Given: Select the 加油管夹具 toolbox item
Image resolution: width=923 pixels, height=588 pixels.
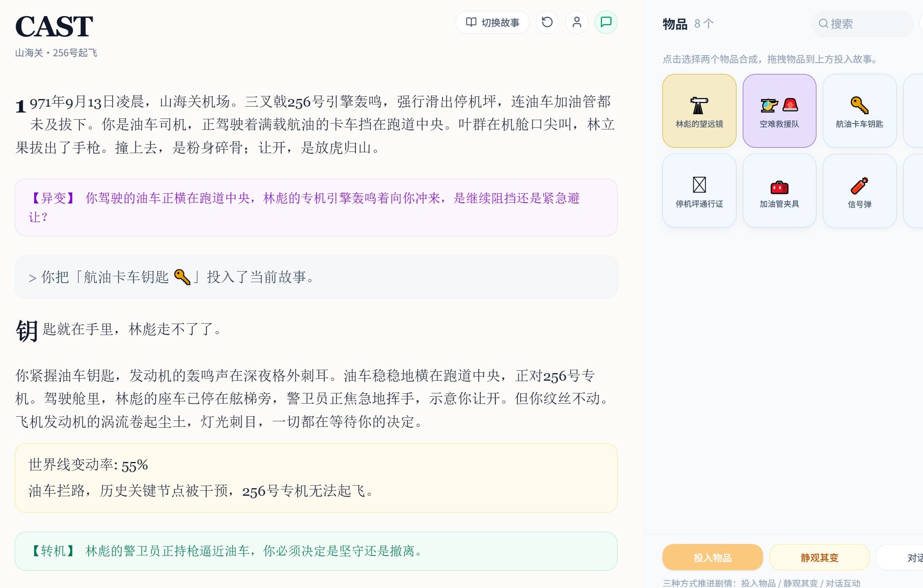Looking at the screenshot, I should click(779, 191).
